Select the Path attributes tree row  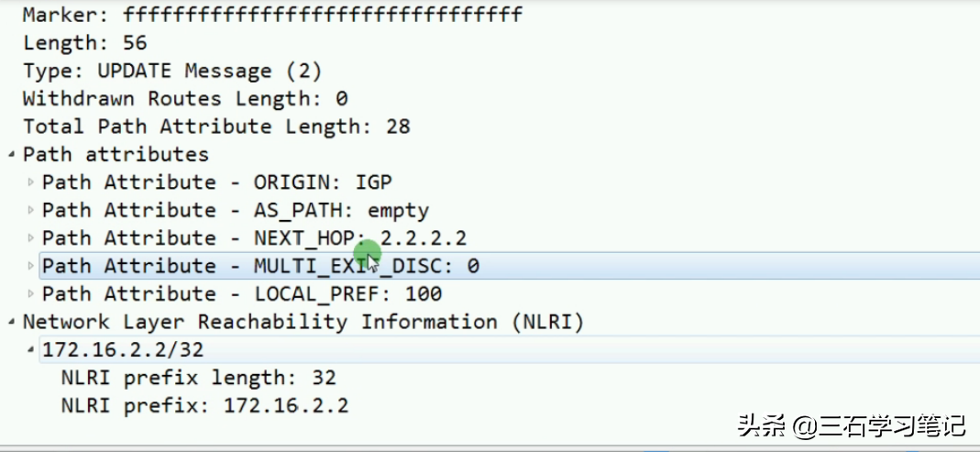116,154
